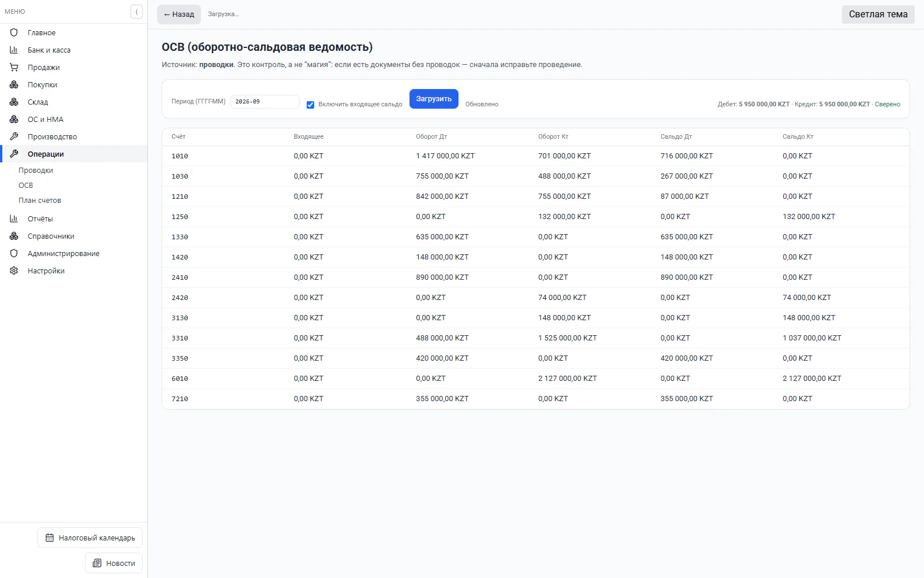The image size is (924, 578).
Task: Click the shopping cart icon beside Продажи
Action: (x=14, y=67)
